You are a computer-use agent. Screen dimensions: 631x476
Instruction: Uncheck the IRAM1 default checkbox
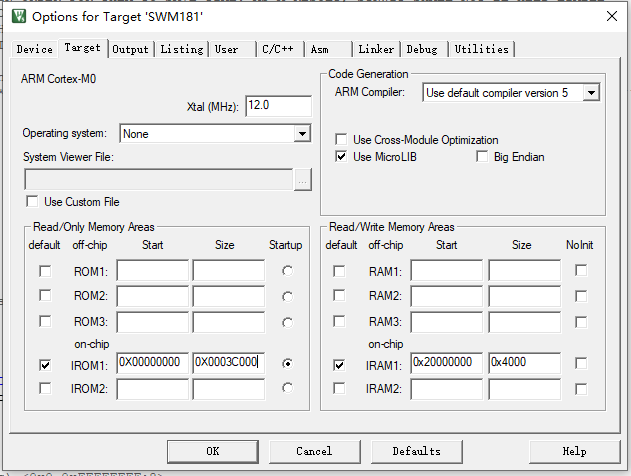[339, 365]
